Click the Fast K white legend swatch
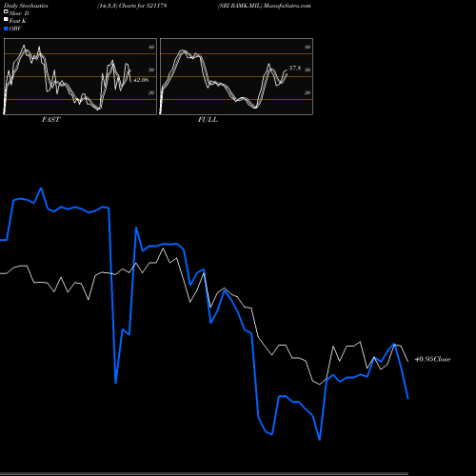The width and height of the screenshot is (476, 476). (x=6, y=20)
